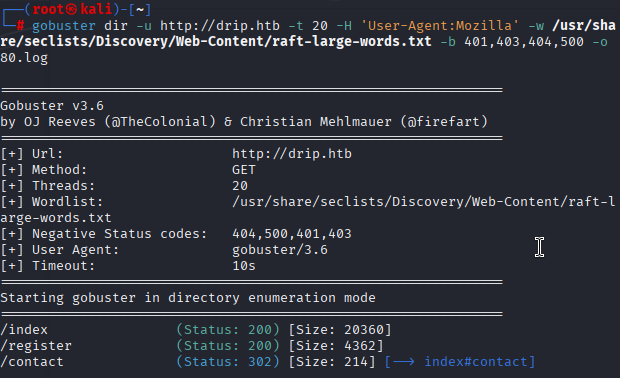Click the 'Gobuster v3.6' banner line
This screenshot has width=620, height=378.
coord(52,106)
